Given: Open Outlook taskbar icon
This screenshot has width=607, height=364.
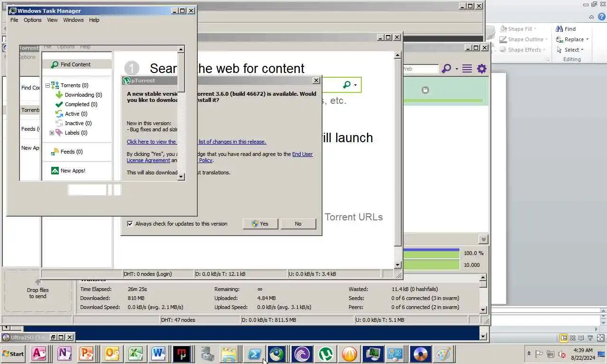Looking at the screenshot, I should click(111, 354).
